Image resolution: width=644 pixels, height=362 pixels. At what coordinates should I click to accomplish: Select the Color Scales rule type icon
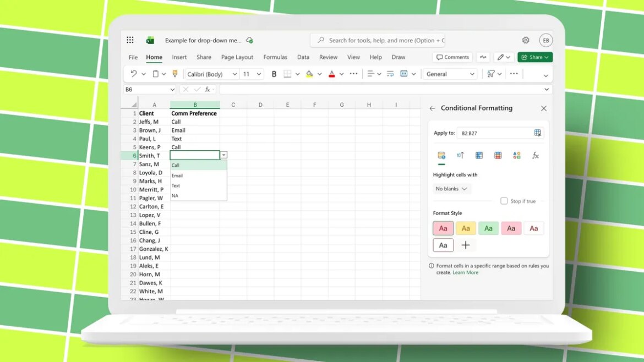pos(498,155)
